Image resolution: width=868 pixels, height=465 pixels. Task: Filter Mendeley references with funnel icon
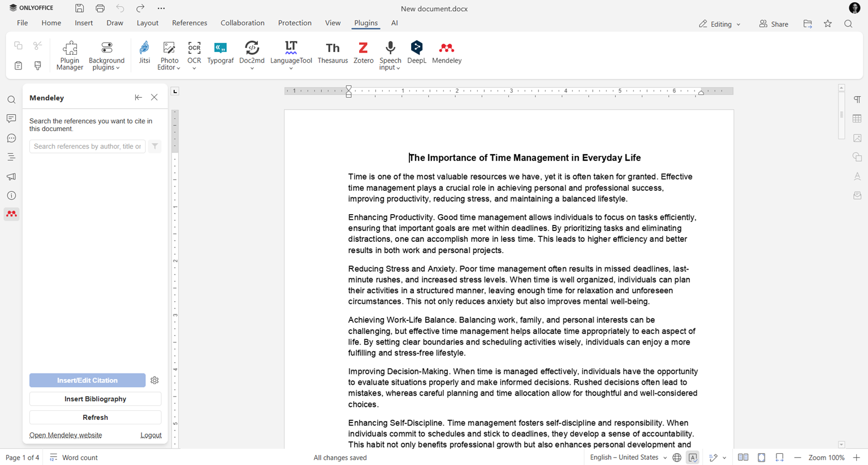coord(155,146)
